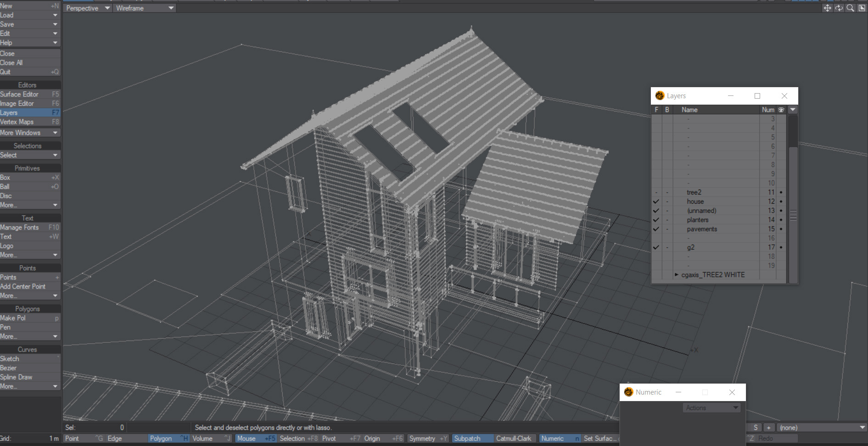
Task: Select the viewport pan (move) icon
Action: (x=827, y=8)
